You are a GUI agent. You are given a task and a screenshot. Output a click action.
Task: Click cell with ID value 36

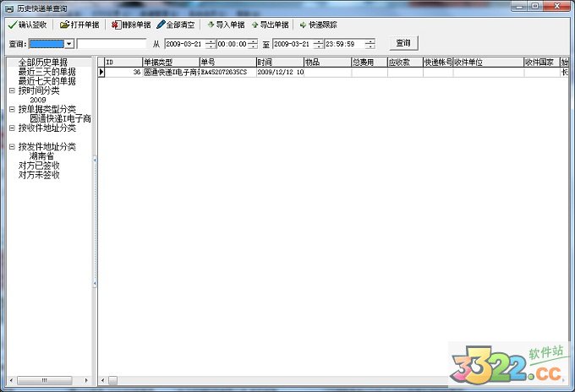(x=123, y=72)
